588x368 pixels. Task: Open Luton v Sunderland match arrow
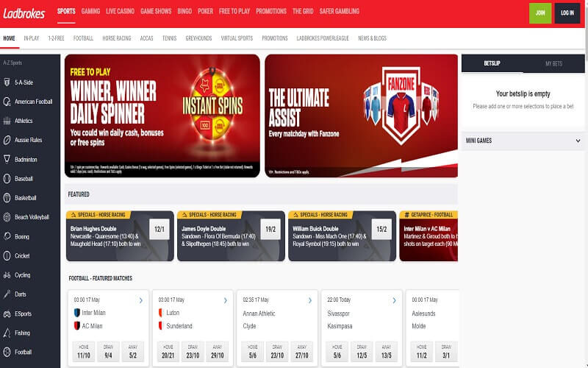coord(226,300)
